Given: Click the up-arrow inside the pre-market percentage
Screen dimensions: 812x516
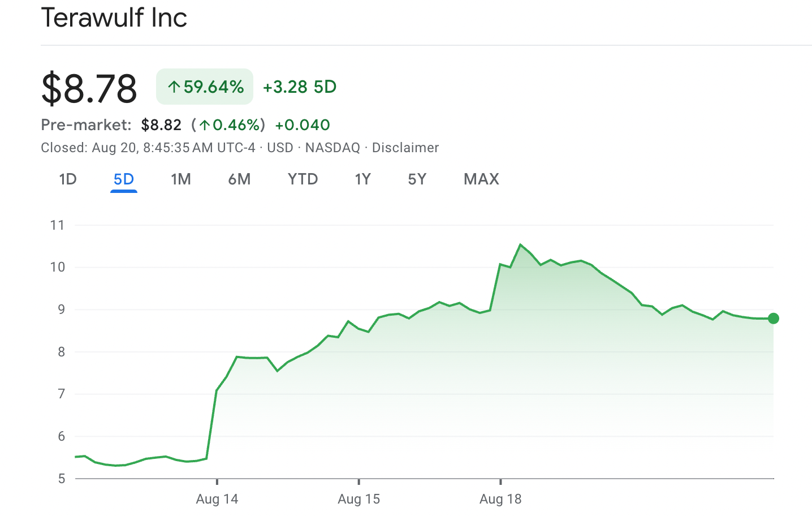Looking at the screenshot, I should coord(205,124).
